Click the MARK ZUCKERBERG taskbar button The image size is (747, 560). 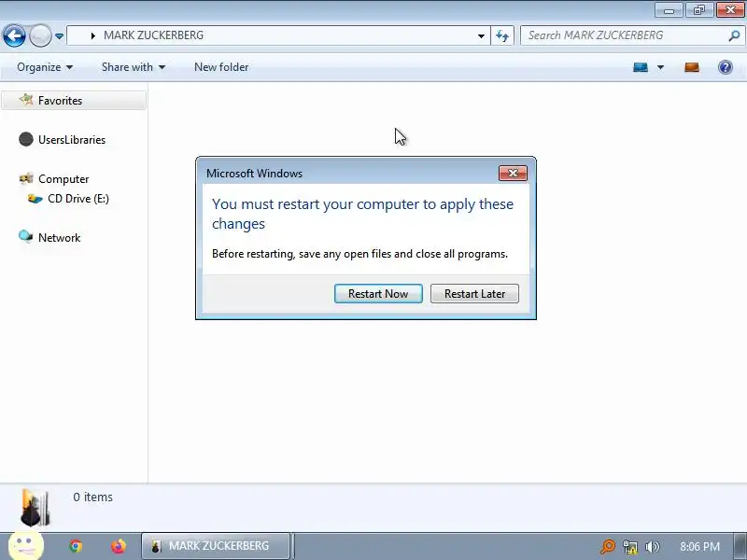(216, 546)
